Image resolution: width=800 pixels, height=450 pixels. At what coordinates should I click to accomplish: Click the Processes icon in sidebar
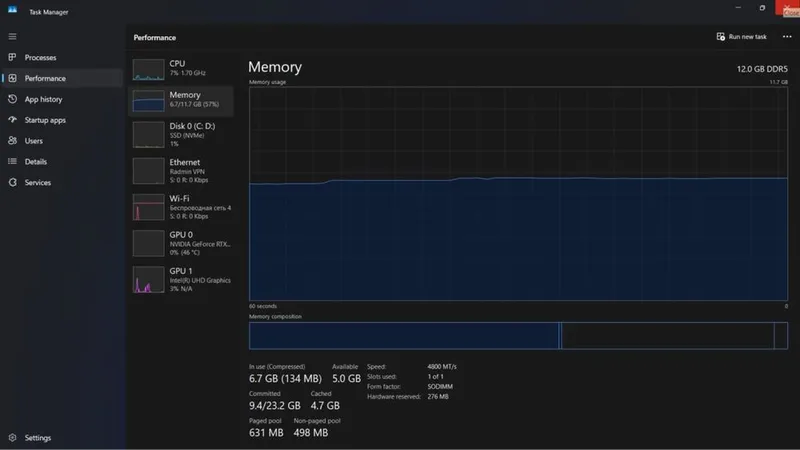12,57
